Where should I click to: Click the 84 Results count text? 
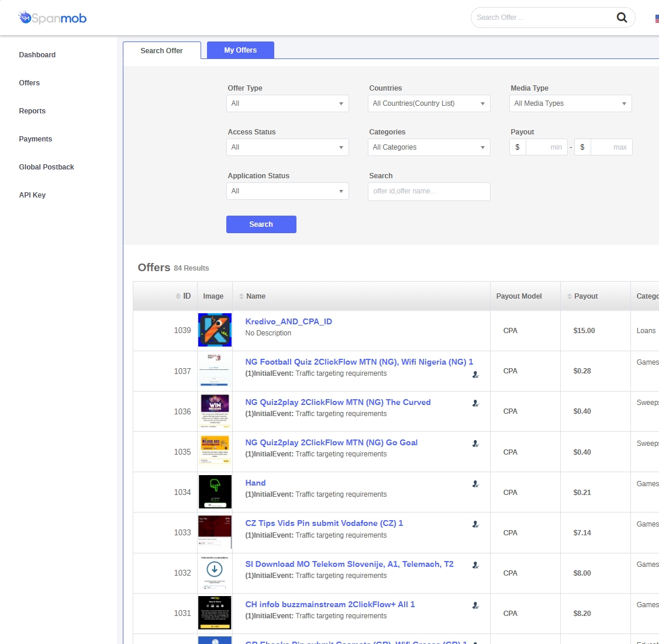click(191, 268)
